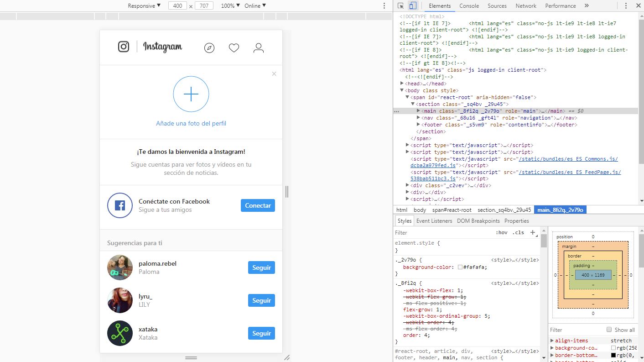Screen dimensions: 644x362
Task: Expand align-items computed property
Action: click(x=552, y=341)
